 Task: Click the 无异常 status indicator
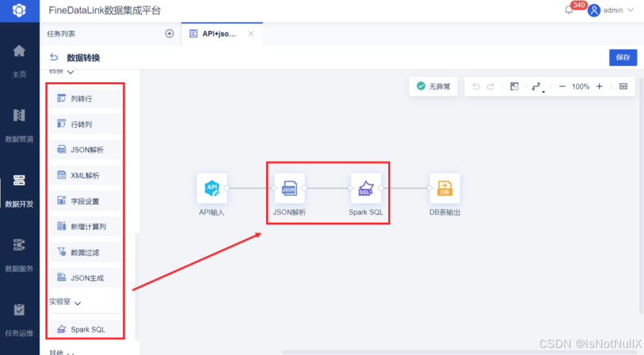[x=433, y=87]
